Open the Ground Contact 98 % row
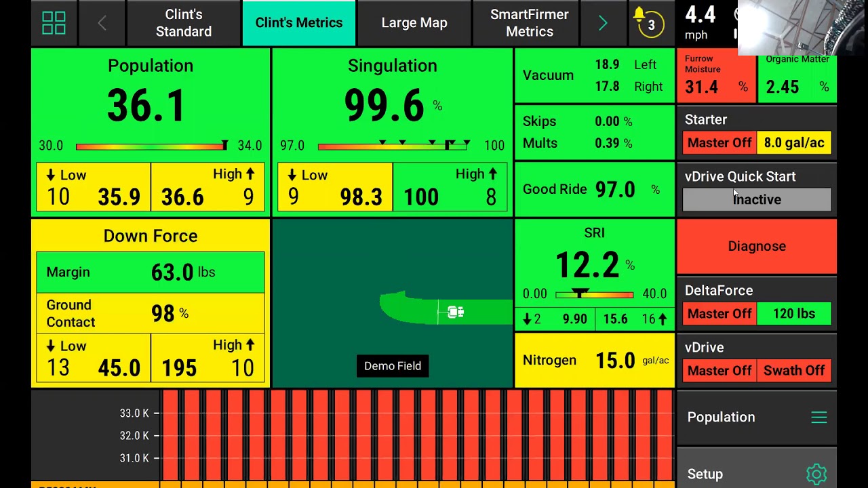 (151, 313)
